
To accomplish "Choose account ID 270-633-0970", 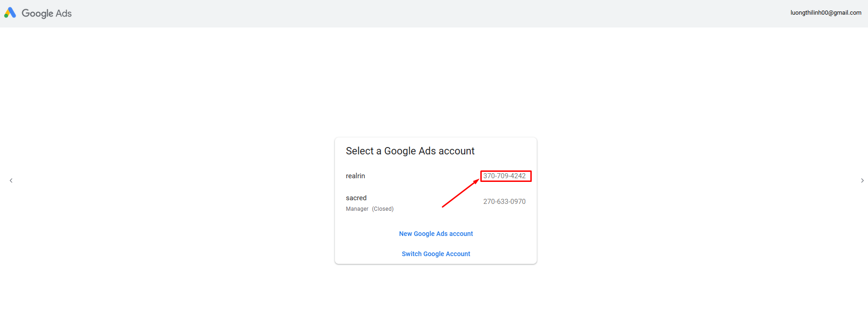I will click(504, 202).
